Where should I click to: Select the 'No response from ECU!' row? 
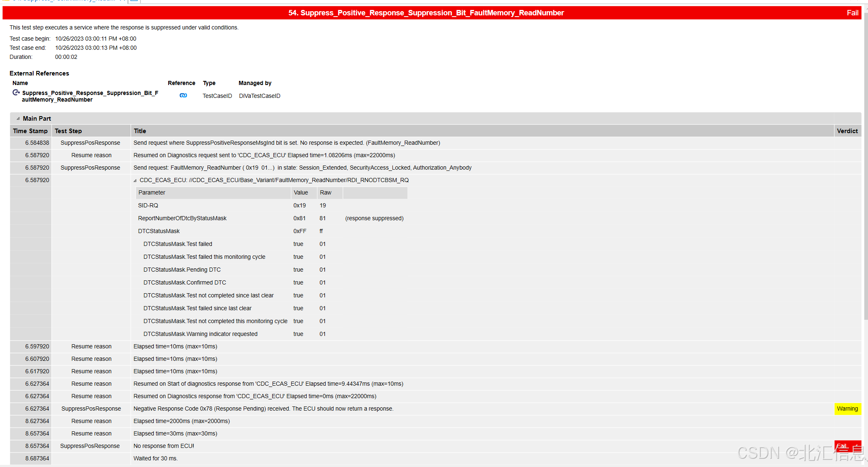[164, 446]
